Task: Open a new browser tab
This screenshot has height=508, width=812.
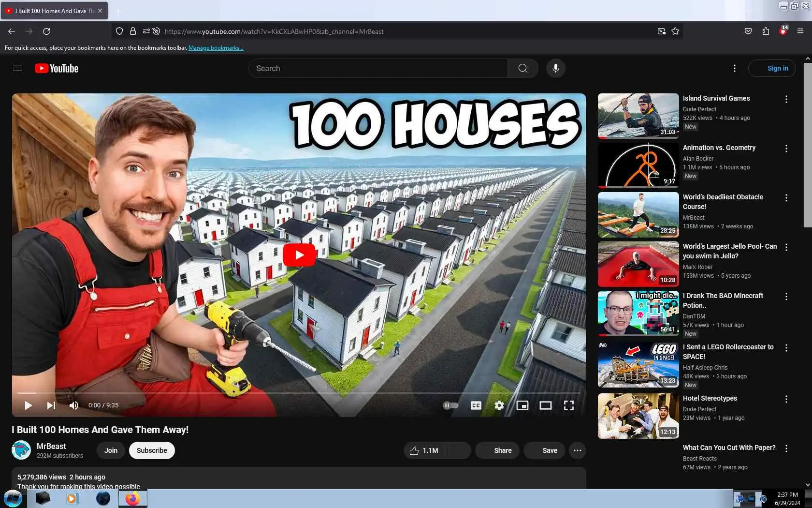Action: [x=118, y=11]
